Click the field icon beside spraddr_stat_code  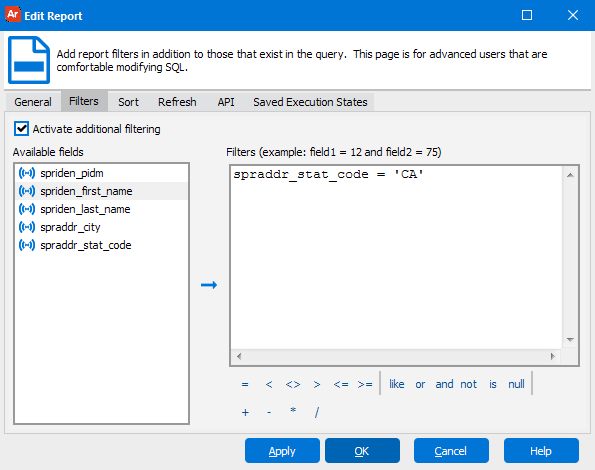(x=27, y=245)
